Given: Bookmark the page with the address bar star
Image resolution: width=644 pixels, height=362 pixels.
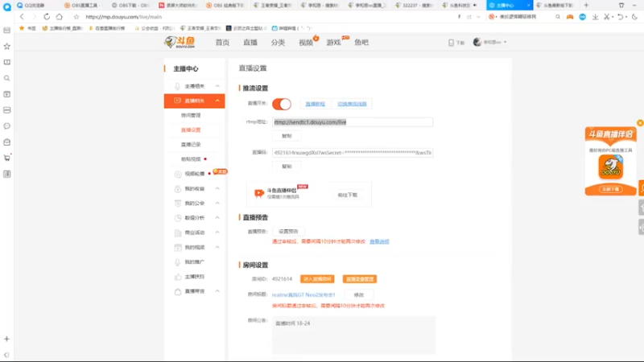Looking at the screenshot, I should (76, 17).
